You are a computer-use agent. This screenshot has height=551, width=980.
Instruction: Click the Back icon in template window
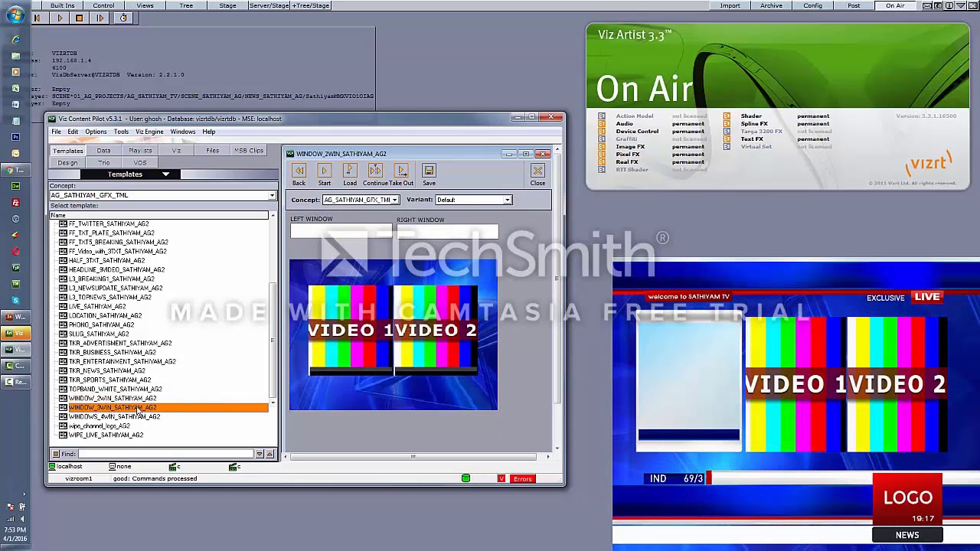pos(299,171)
